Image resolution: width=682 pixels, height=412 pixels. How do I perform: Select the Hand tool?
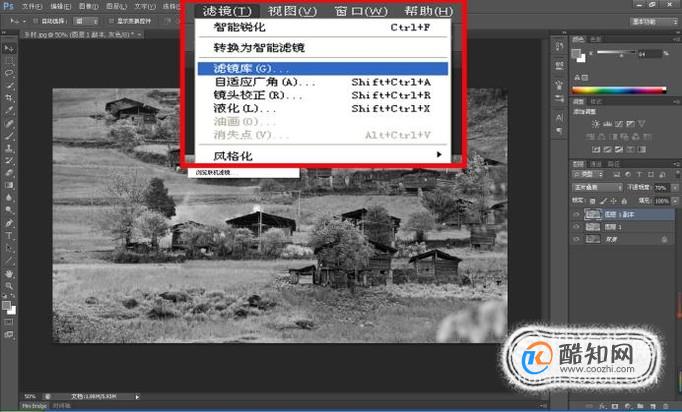click(x=9, y=274)
